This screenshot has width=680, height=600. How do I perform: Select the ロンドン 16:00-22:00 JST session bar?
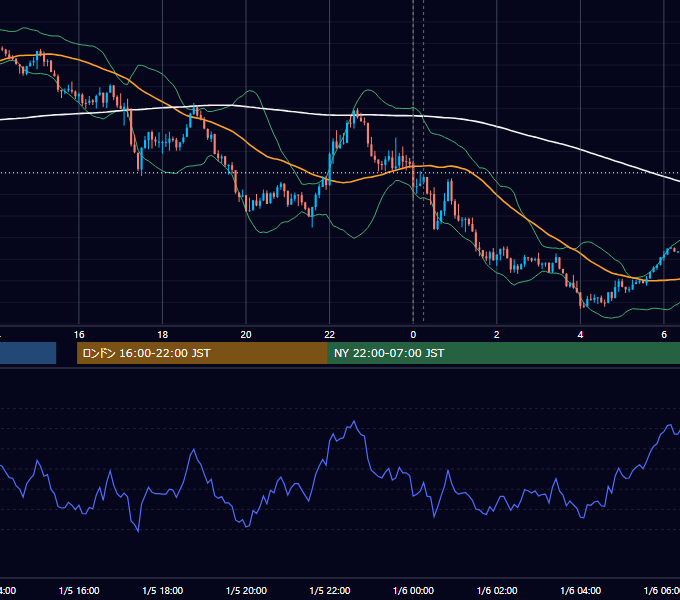(x=202, y=353)
